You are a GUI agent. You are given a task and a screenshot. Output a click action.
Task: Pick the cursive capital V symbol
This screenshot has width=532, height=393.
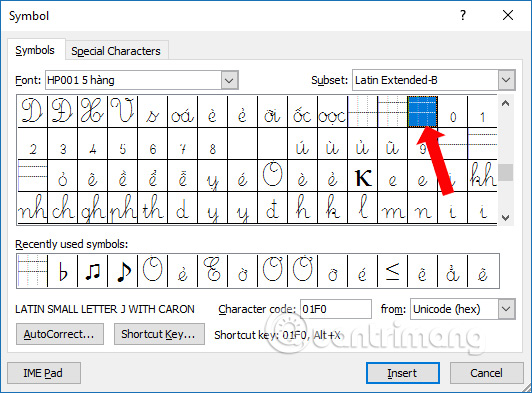click(122, 111)
